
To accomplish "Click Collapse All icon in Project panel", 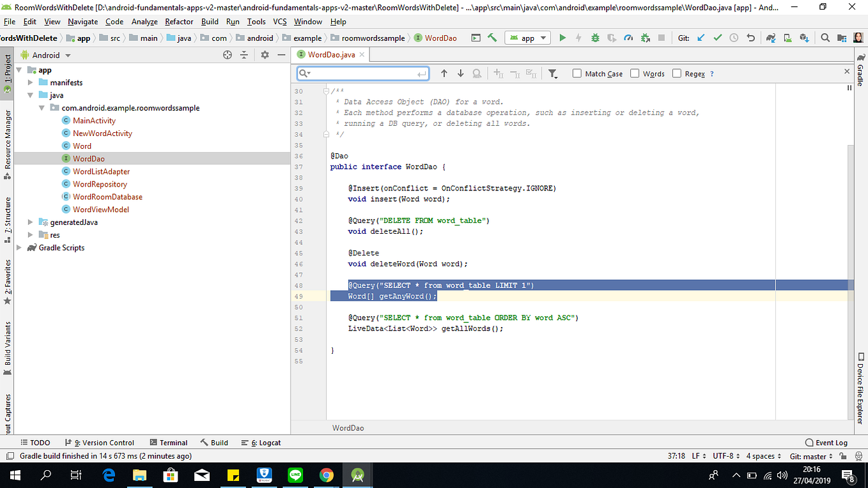I will (244, 55).
